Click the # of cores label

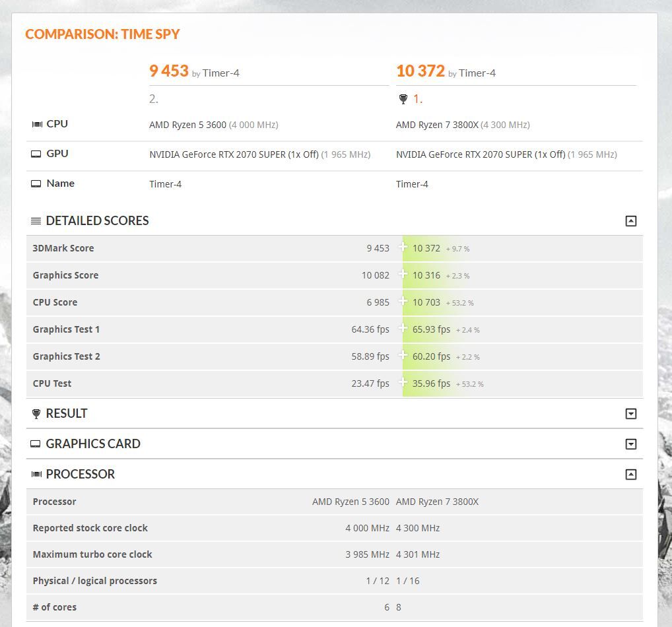click(54, 607)
